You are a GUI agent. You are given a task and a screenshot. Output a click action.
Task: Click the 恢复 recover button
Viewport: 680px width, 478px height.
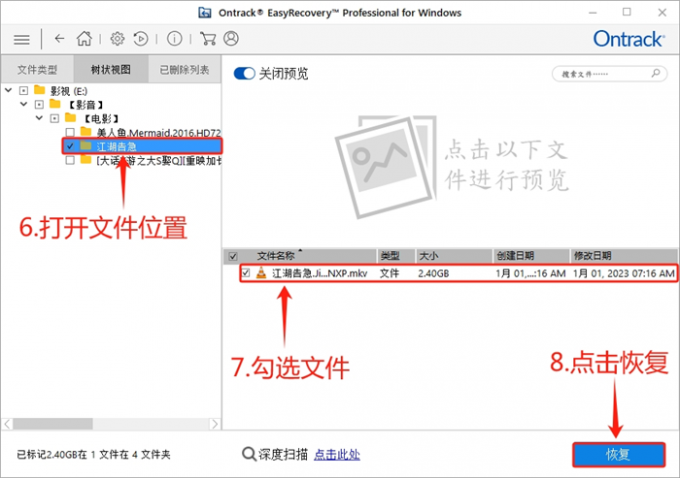[x=618, y=455]
